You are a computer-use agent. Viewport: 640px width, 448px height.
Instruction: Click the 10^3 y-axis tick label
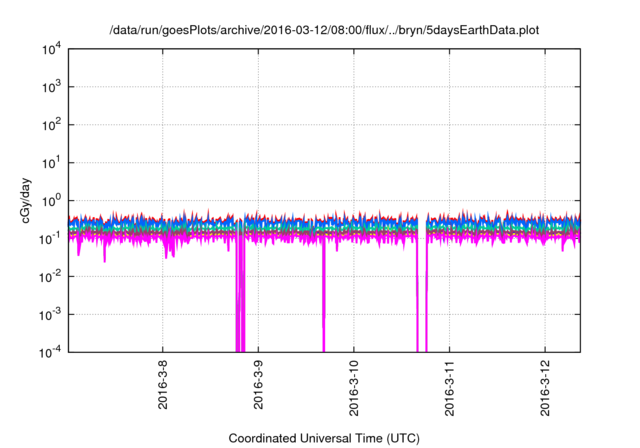pos(51,87)
